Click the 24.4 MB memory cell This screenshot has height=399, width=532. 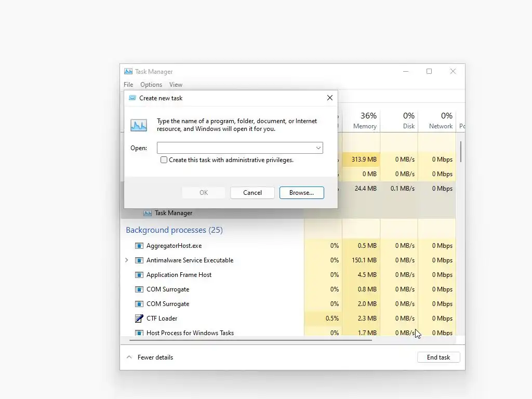362,189
